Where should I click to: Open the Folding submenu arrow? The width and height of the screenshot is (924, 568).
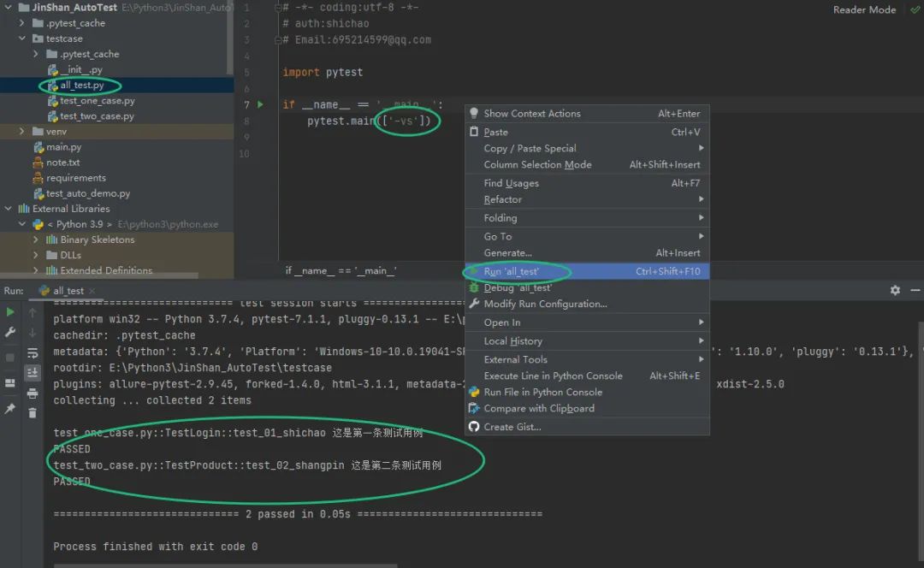(x=702, y=217)
